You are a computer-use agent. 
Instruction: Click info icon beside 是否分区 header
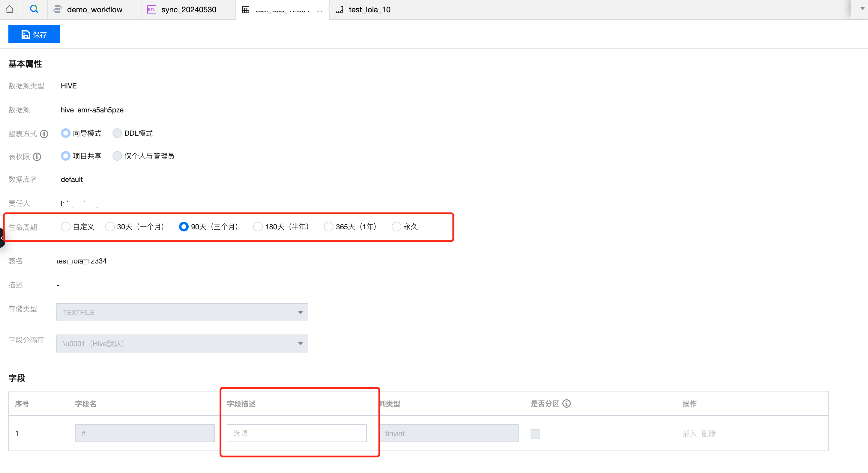point(567,404)
